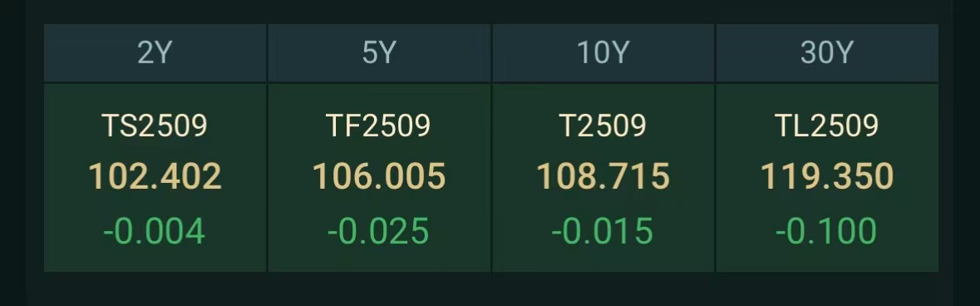Open the 2Y futures quote card

pos(155,178)
